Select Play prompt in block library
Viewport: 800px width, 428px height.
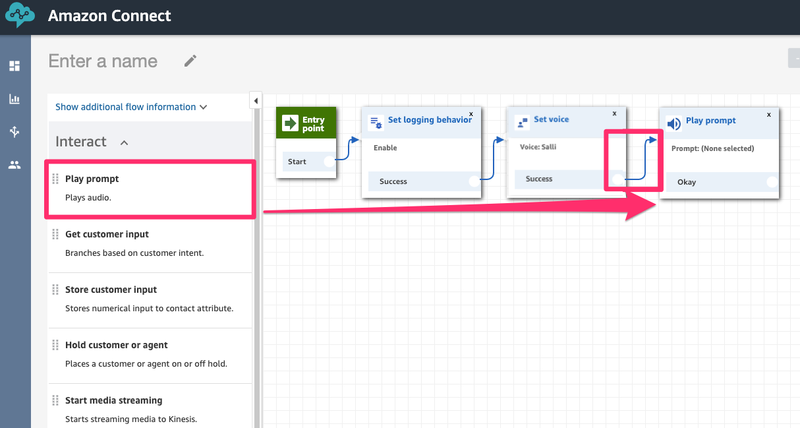[x=151, y=189]
